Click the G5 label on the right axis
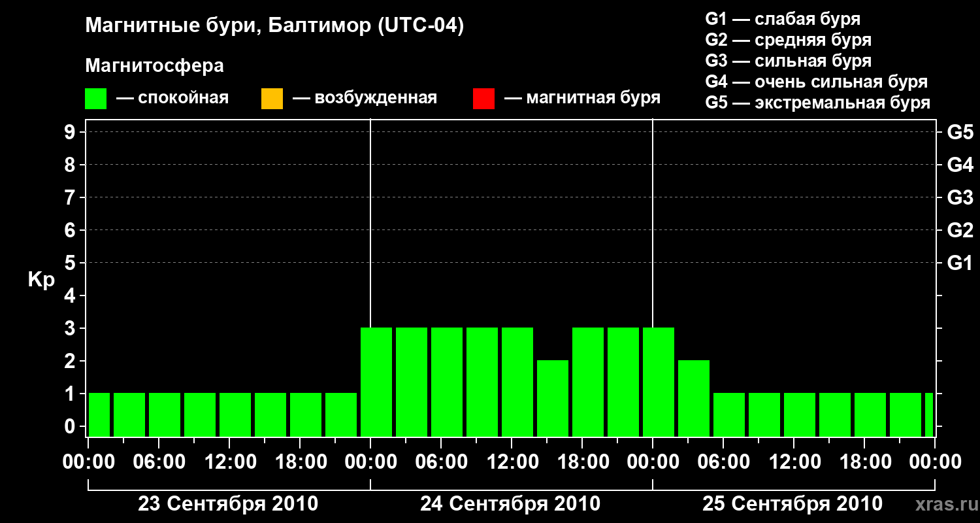The height and width of the screenshot is (523, 980). point(960,132)
